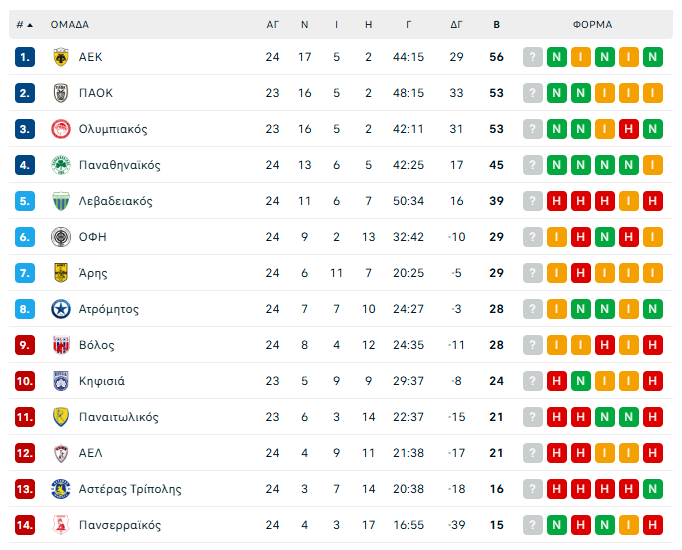Sort table by rank number column
The width and height of the screenshot is (682, 550).
click(x=24, y=24)
